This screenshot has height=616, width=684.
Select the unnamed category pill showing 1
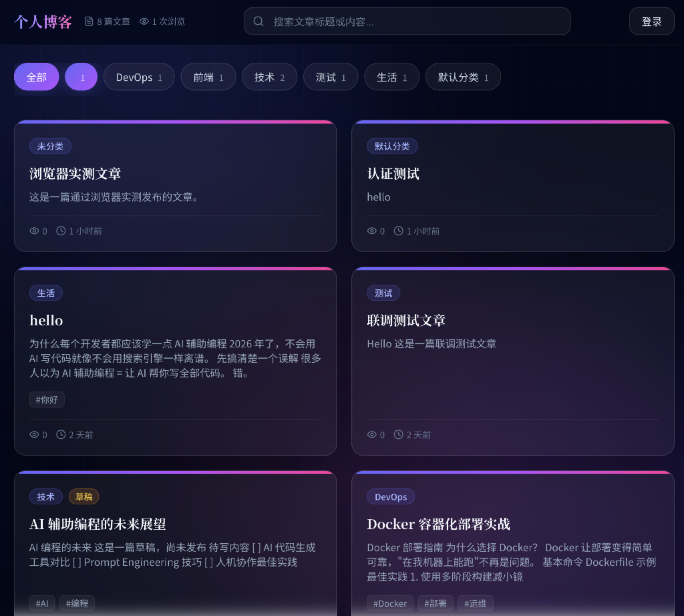[x=81, y=77]
